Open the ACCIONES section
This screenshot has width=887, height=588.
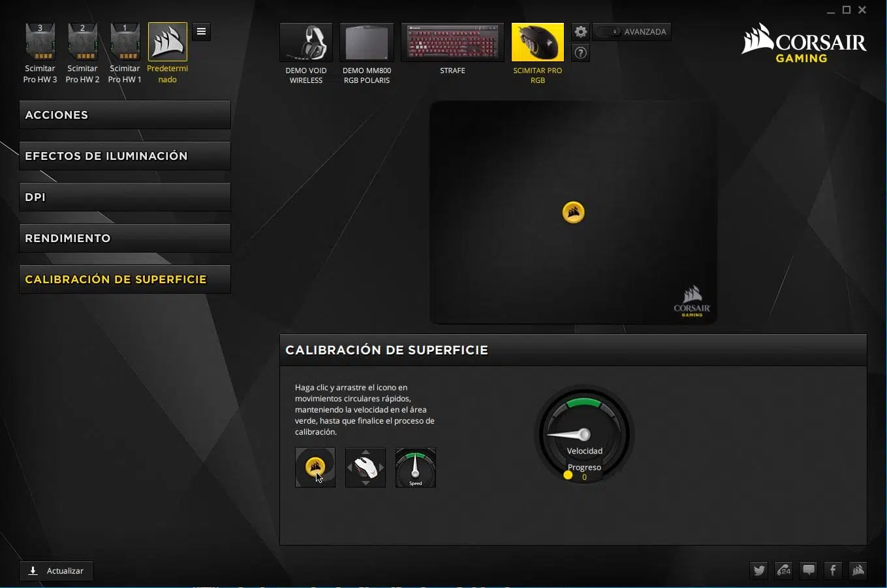coord(125,115)
